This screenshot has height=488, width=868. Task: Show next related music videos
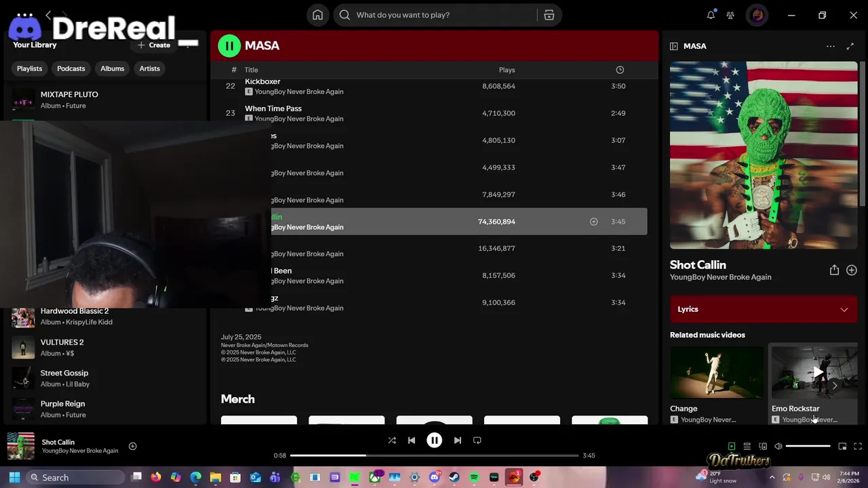[x=835, y=385]
